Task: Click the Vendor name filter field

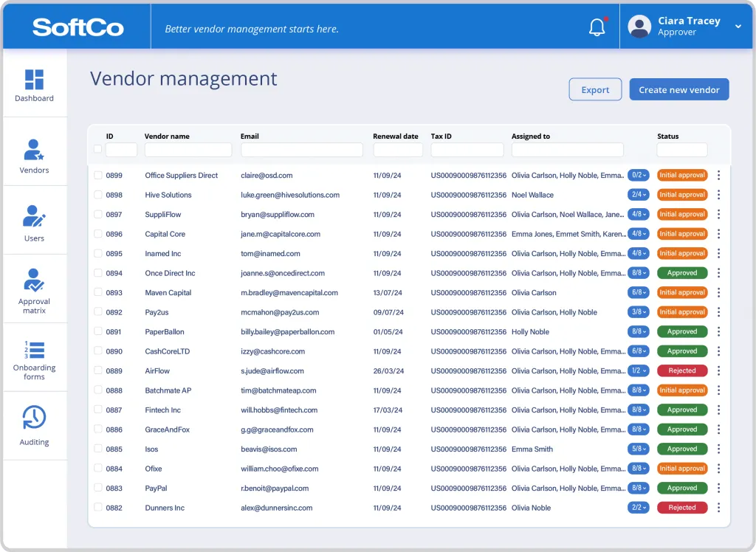Action: 188,150
